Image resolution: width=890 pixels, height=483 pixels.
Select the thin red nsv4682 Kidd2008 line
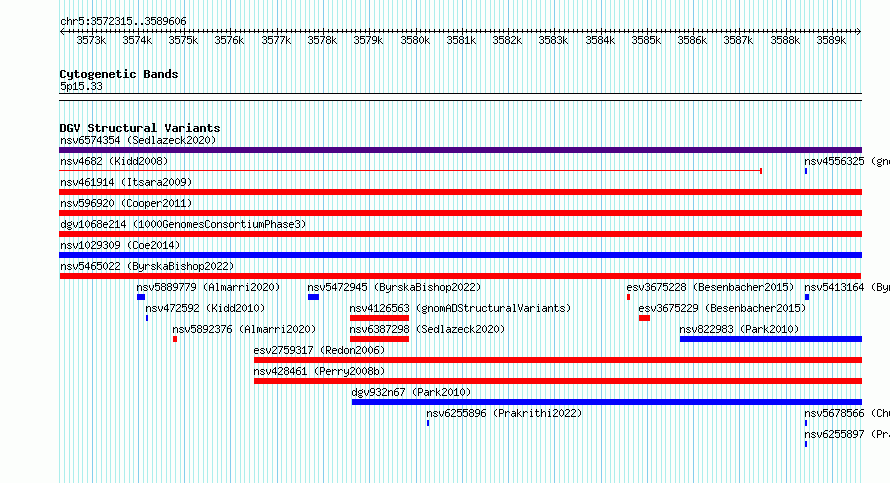click(410, 170)
